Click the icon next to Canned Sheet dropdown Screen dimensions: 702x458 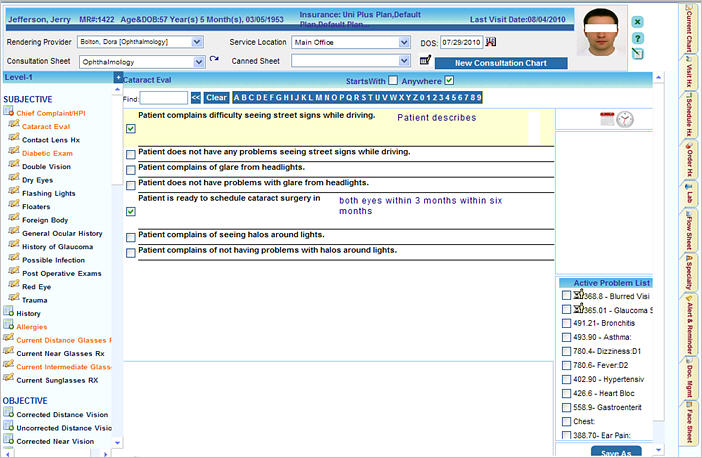tap(424, 61)
